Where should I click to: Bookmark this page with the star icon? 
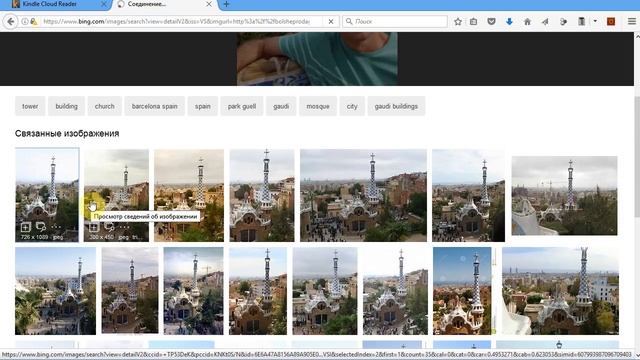tap(458, 22)
